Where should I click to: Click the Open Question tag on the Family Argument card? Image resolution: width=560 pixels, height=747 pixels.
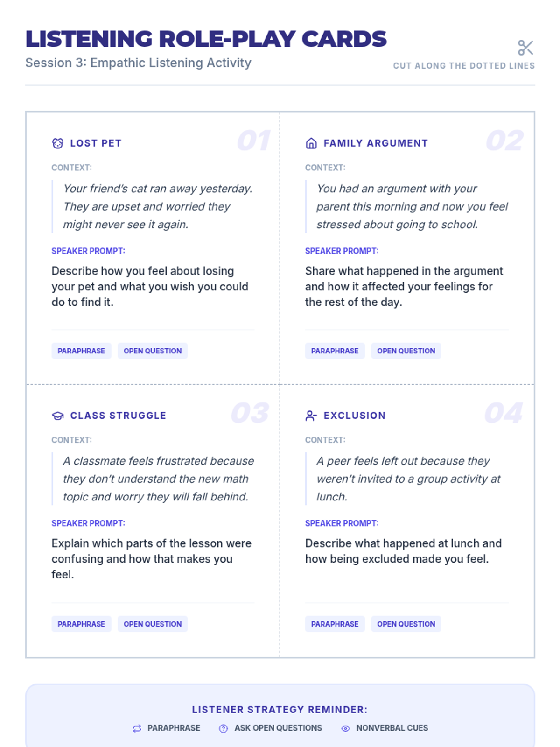406,351
